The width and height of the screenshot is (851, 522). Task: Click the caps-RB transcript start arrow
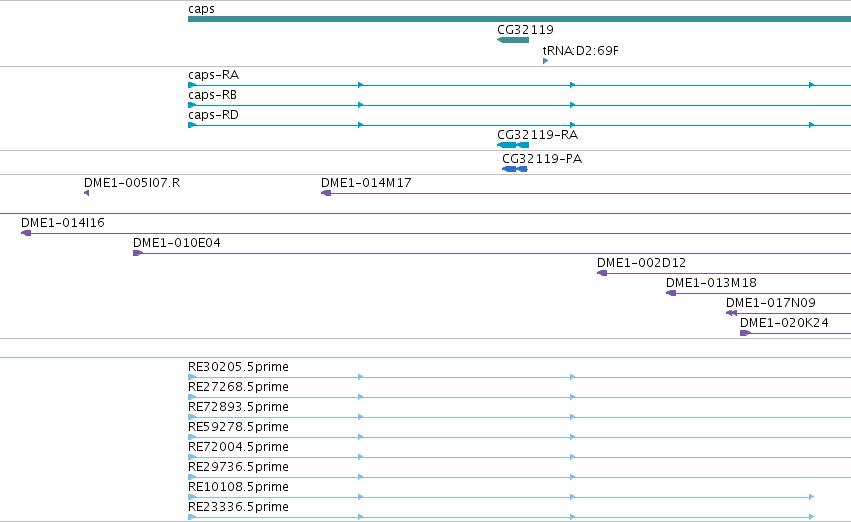tap(192, 105)
